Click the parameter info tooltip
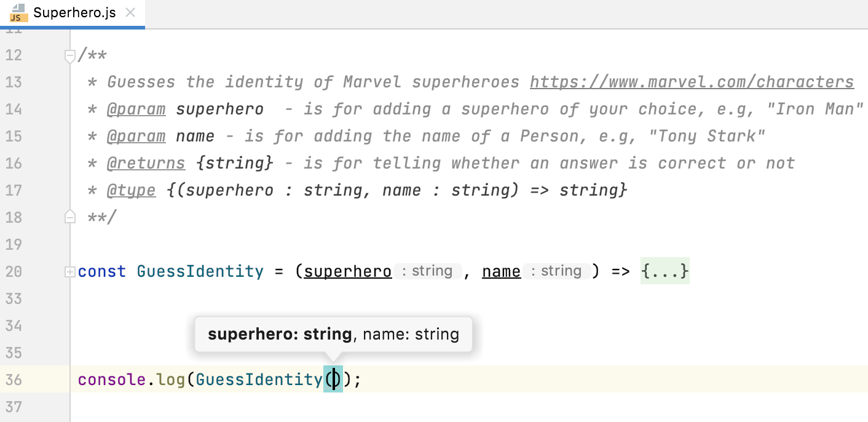Image resolution: width=868 pixels, height=422 pixels. coord(333,334)
